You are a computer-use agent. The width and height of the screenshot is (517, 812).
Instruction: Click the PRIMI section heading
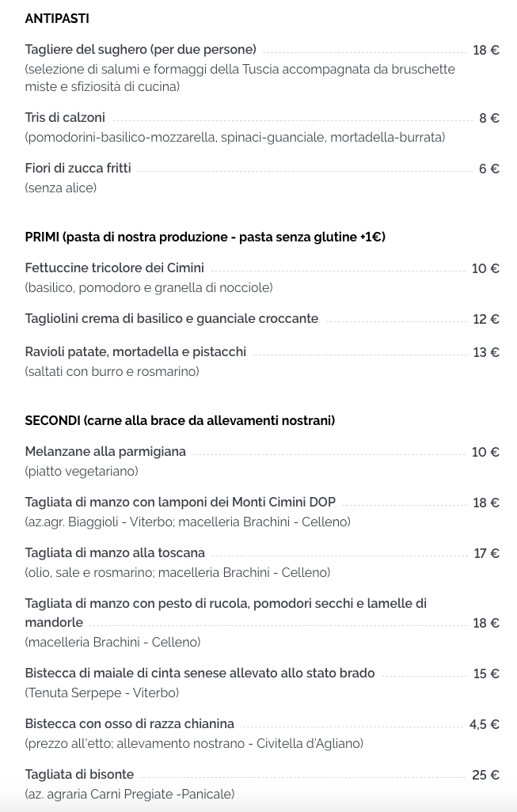click(x=205, y=237)
